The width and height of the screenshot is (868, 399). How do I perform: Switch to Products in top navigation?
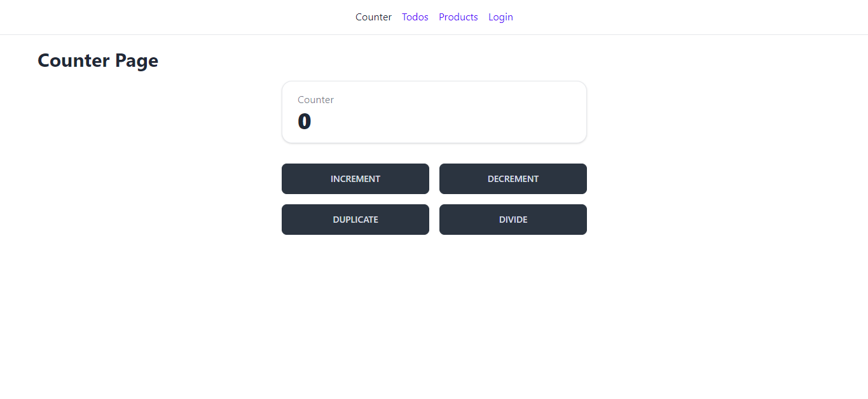pyautogui.click(x=458, y=17)
